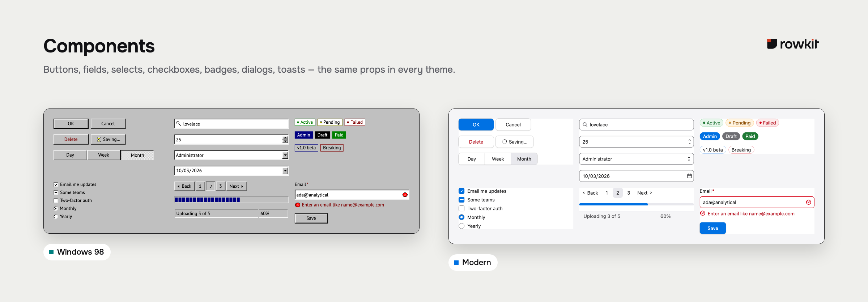Select the Week tab in Windows 98 panel

click(103, 155)
